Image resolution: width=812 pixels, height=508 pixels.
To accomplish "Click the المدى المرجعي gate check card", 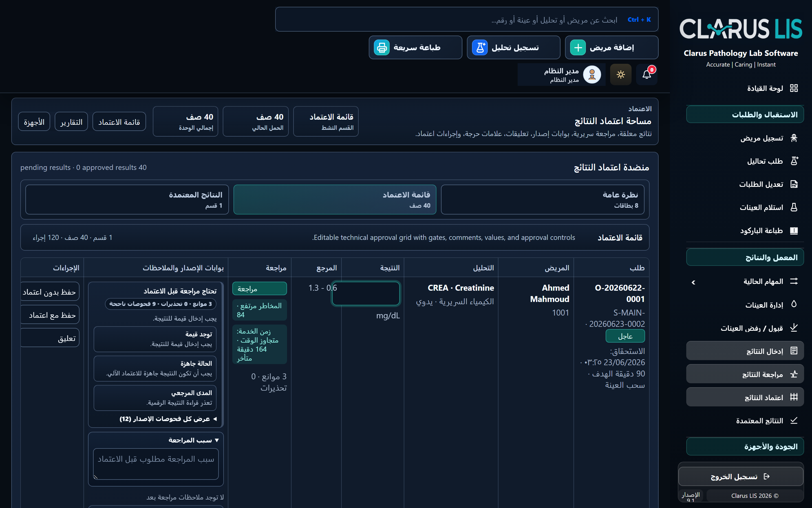I will point(155,398).
